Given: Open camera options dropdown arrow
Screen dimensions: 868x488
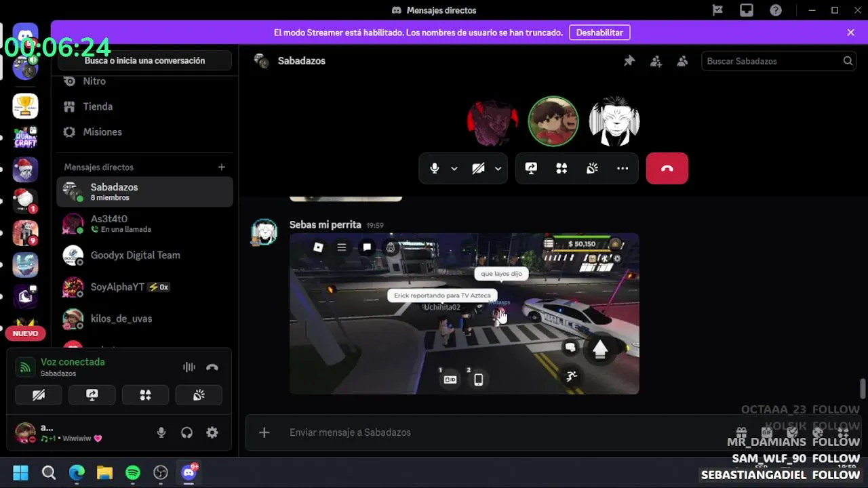Looking at the screenshot, I should 498,169.
